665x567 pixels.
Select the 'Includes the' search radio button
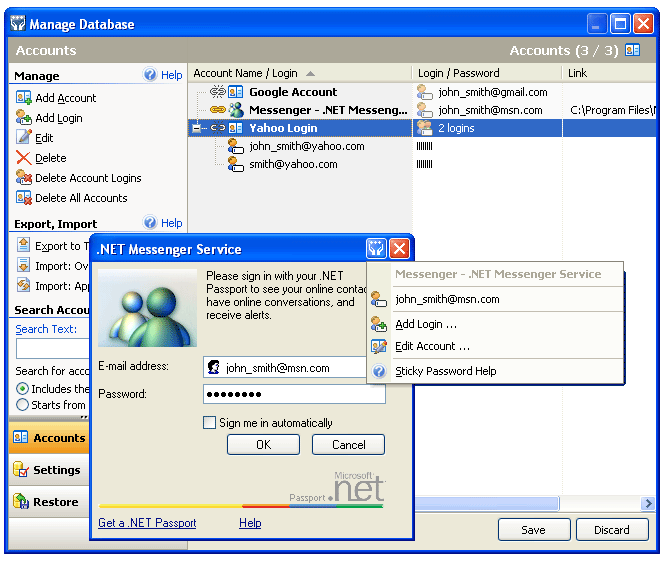coord(22,388)
